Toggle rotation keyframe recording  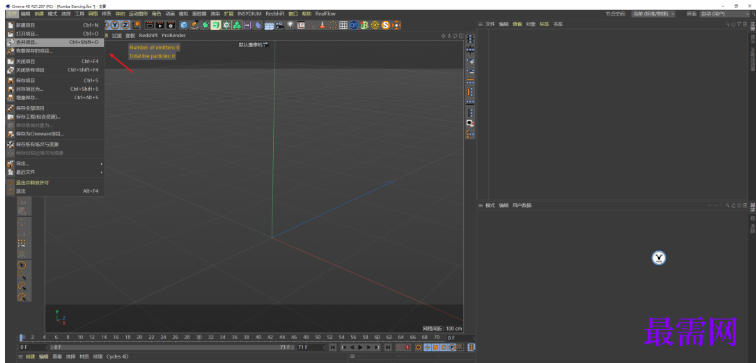point(444,347)
